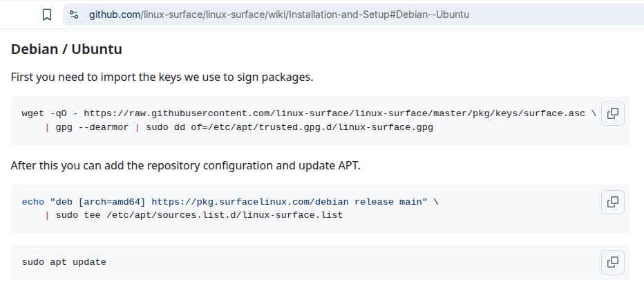Image resolution: width=644 pixels, height=289 pixels.
Task: Click the Debian / Ubuntu heading
Action: coord(67,50)
